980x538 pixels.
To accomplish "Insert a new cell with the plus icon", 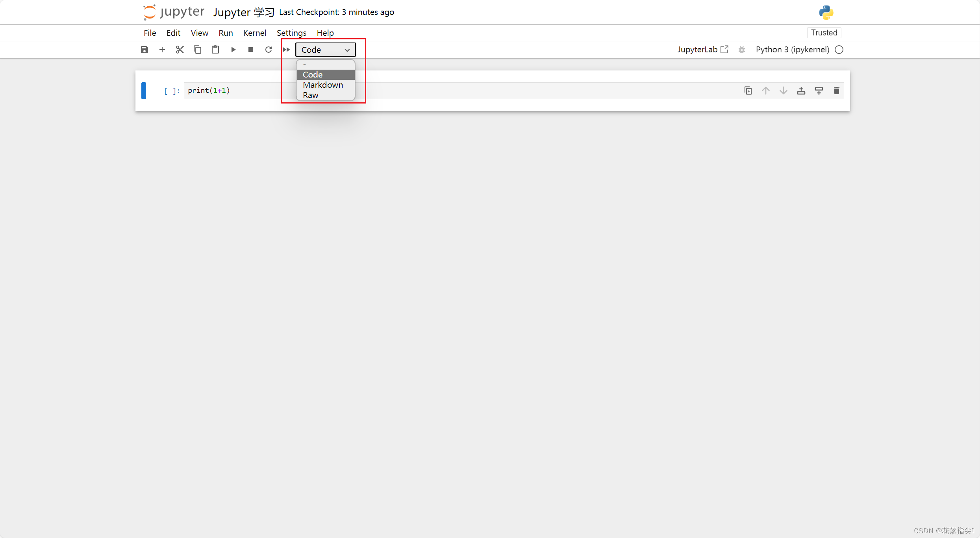I will (162, 50).
